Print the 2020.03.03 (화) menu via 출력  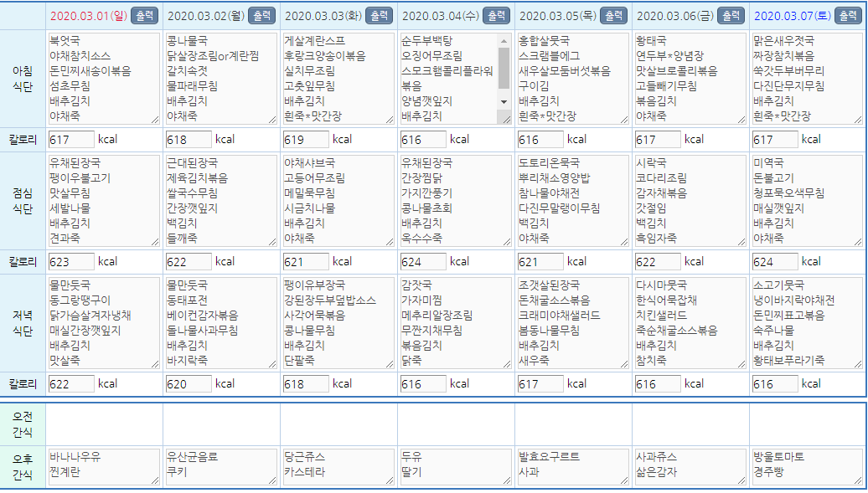380,16
